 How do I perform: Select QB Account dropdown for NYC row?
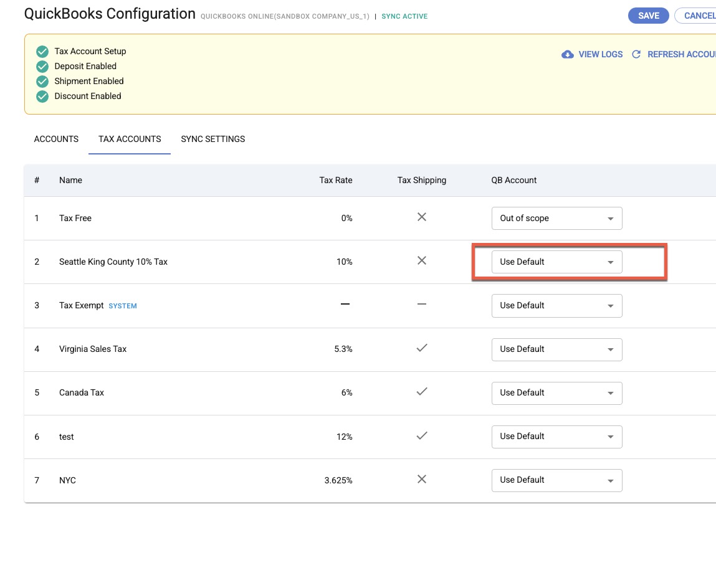click(x=556, y=480)
